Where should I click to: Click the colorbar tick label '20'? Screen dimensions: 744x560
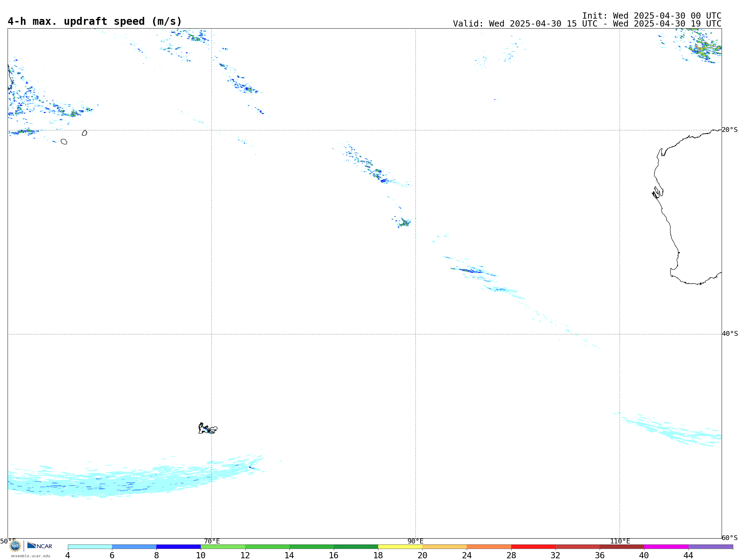[x=422, y=555]
